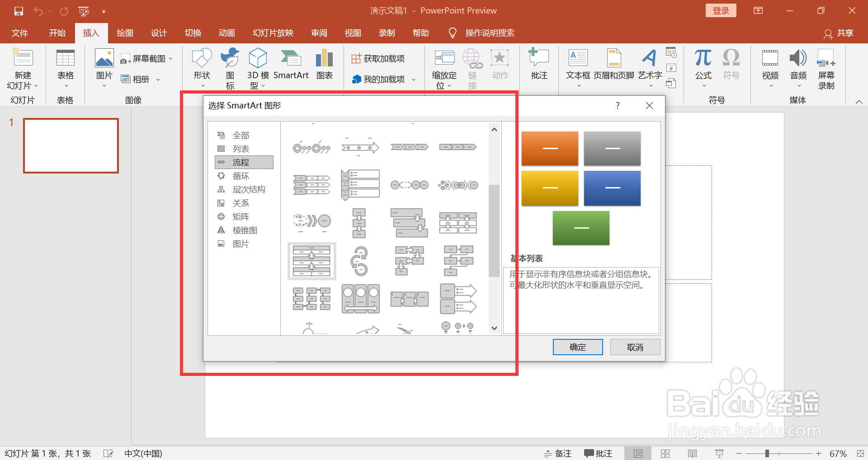The width and height of the screenshot is (868, 460).
Task: Open Header and Footer (页眉和页脚)
Action: coord(613,65)
